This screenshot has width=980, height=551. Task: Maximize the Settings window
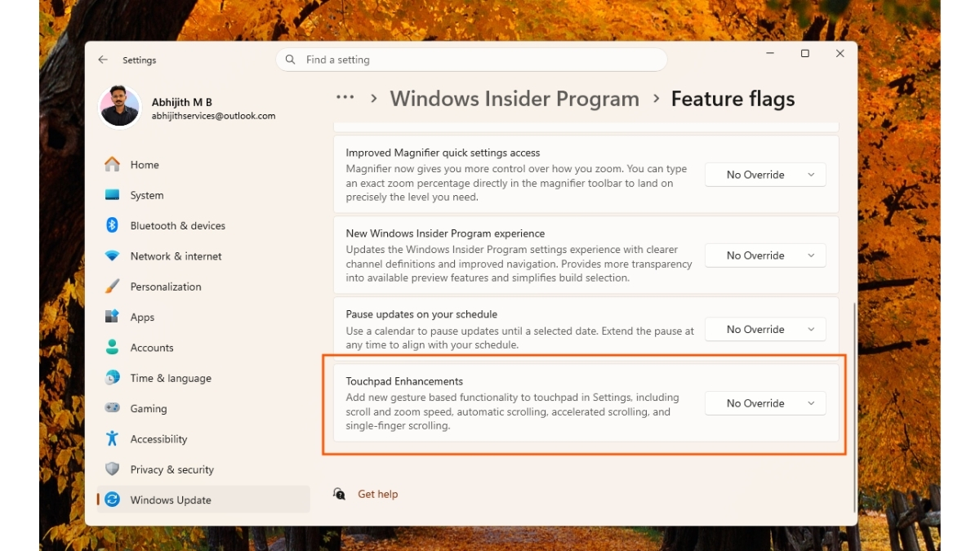805,53
